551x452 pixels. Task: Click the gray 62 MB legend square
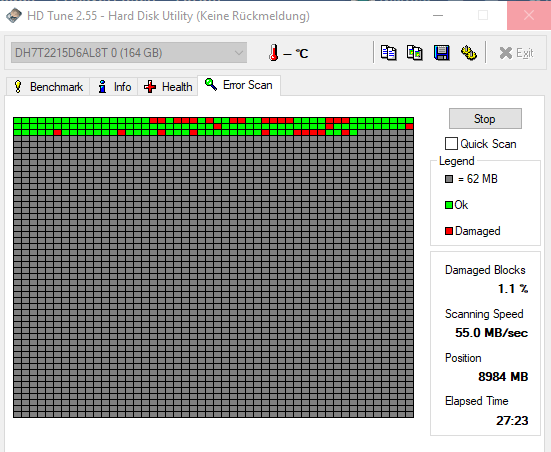449,179
